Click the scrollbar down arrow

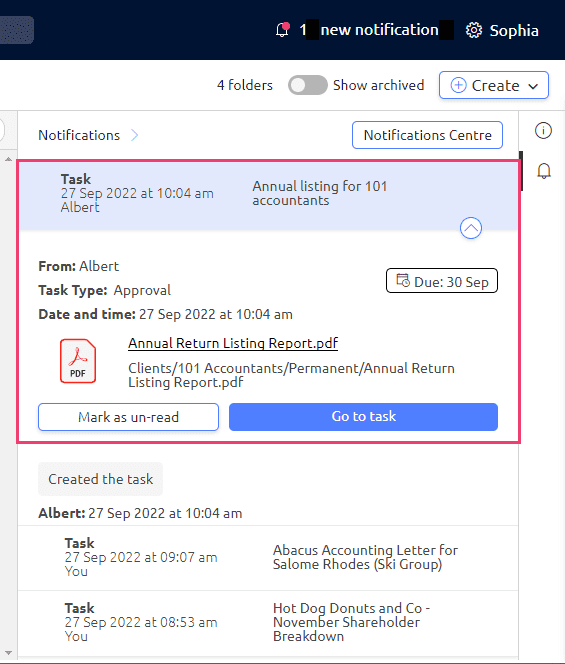8,653
